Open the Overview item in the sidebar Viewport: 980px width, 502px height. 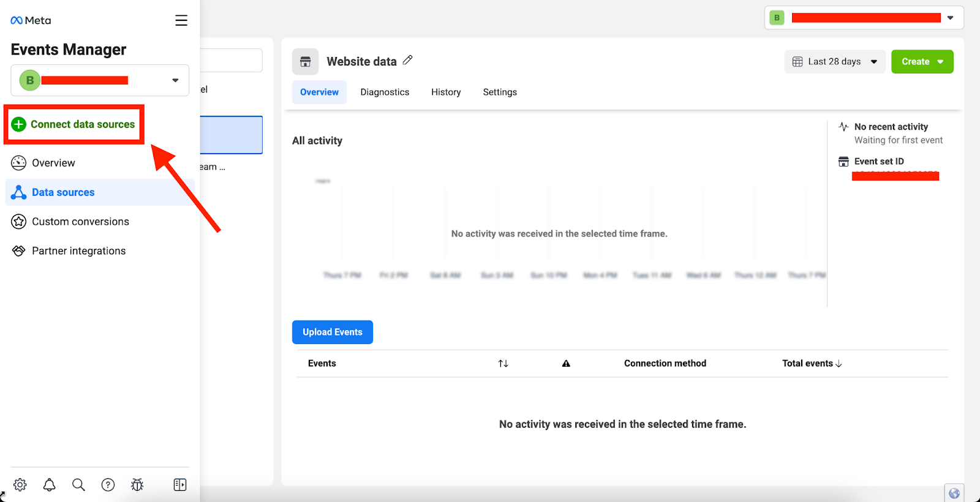point(100,163)
